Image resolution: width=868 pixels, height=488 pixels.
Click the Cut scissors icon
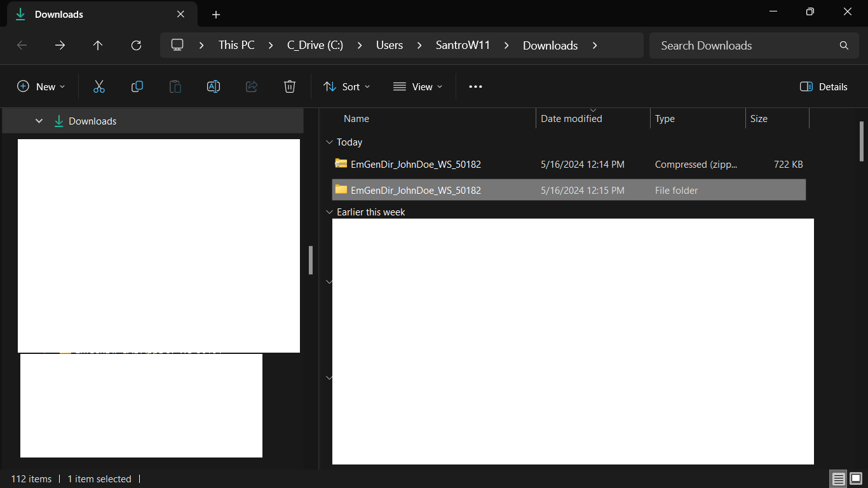[98, 86]
